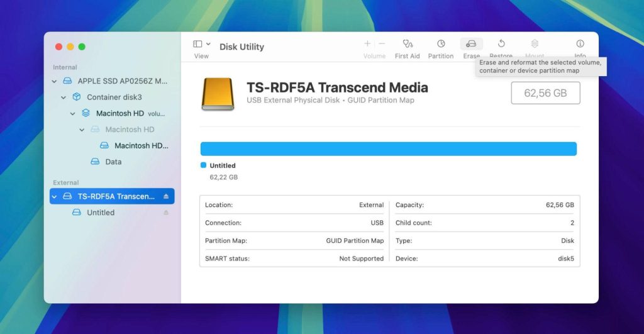Click the External sidebar section header
The image size is (644, 334).
65,183
